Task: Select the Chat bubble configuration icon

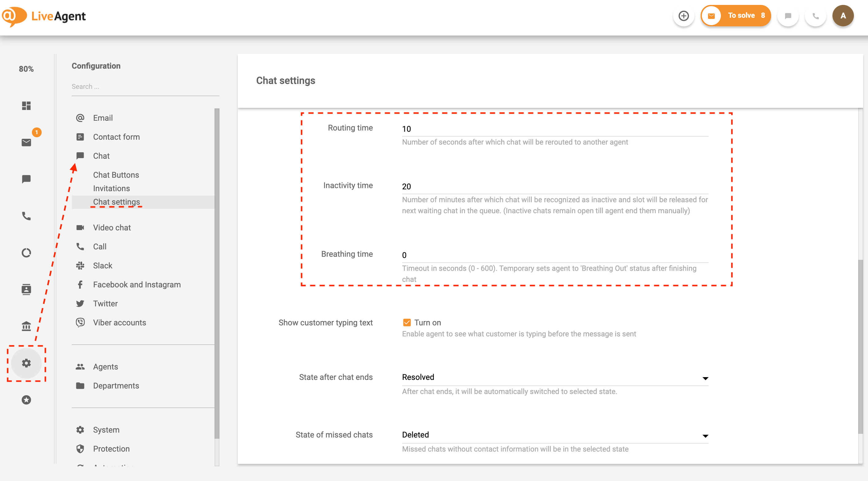Action: [x=80, y=156]
